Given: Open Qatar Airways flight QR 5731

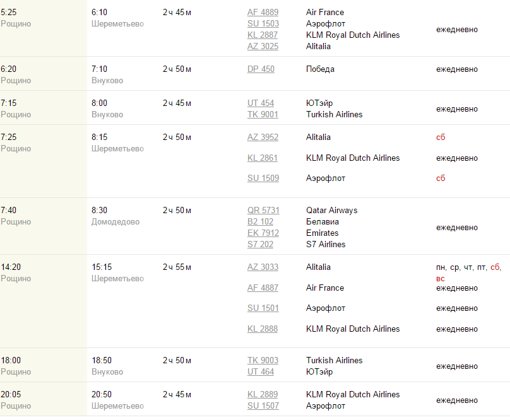Looking at the screenshot, I should (x=263, y=211).
